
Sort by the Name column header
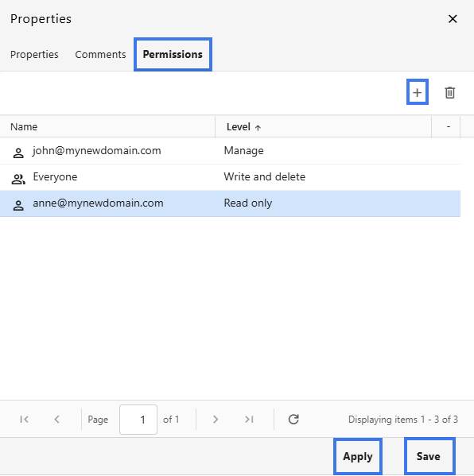click(x=107, y=126)
